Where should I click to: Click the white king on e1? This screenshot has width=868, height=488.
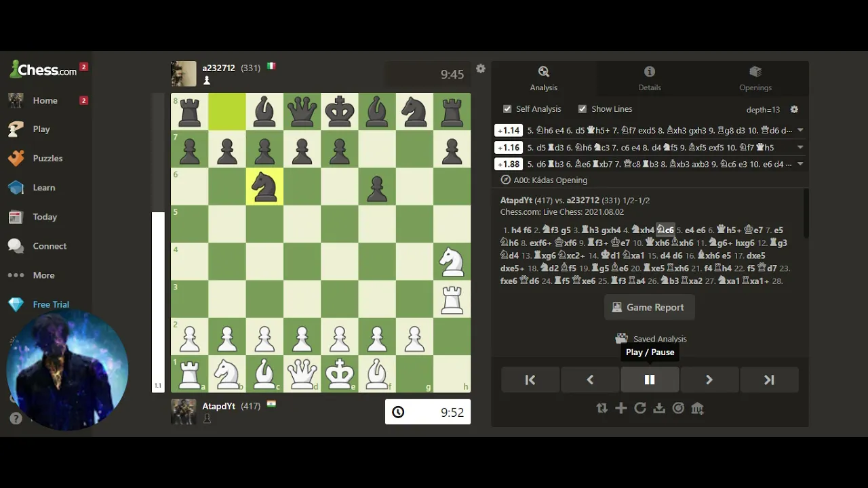pos(340,373)
